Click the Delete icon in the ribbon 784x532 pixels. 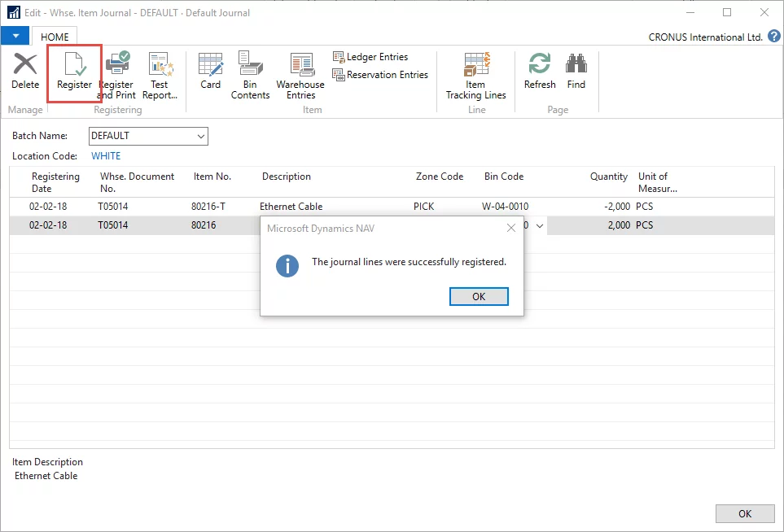point(25,72)
